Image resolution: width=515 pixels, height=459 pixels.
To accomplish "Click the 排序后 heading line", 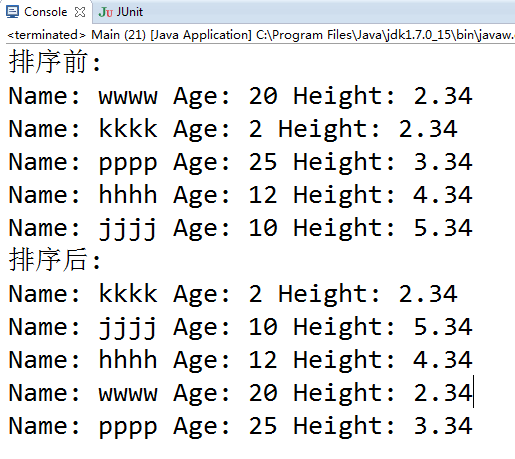I will [55, 260].
